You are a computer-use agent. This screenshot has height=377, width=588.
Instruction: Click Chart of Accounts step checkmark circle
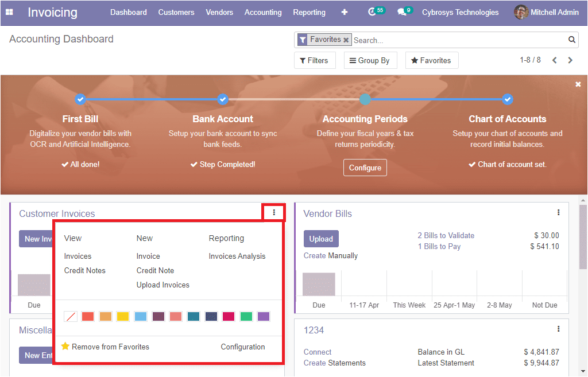click(x=508, y=99)
